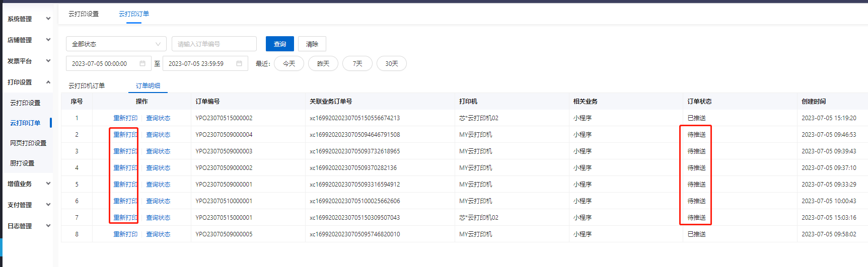The image size is (868, 267).
Task: Click calendar icon in start date field
Action: point(142,63)
